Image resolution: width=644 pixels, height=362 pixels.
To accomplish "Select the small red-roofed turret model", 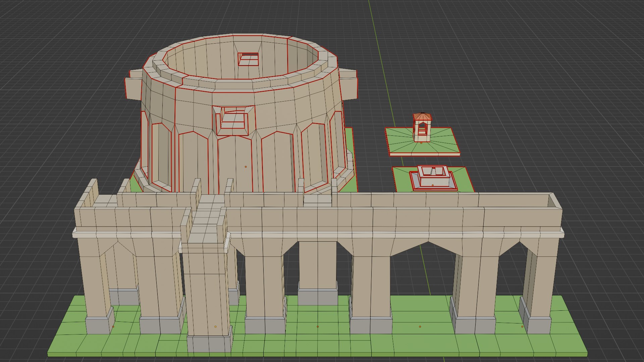I will (422, 128).
